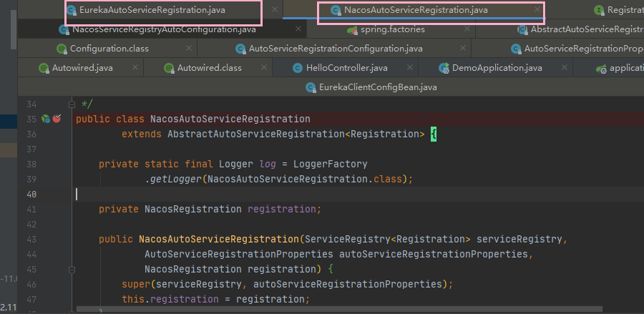The image size is (644, 314).
Task: Open the EurekaAutoServiceRegistration.java tab
Action: tap(152, 10)
